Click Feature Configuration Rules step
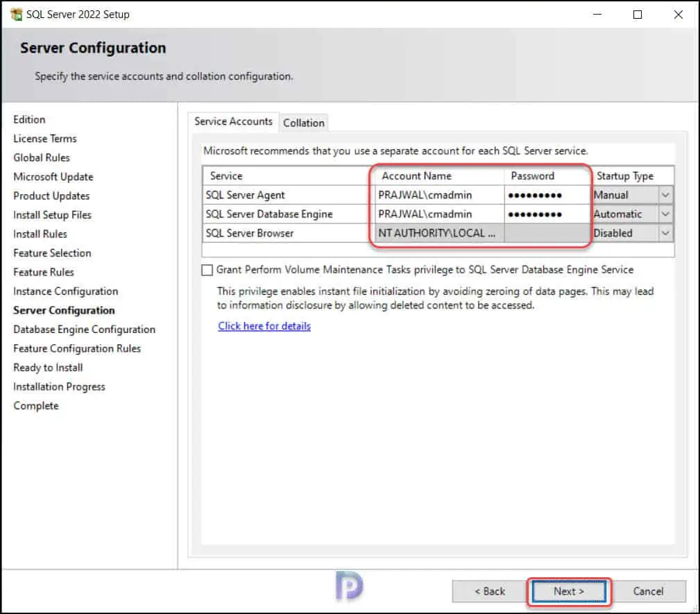This screenshot has height=614, width=700. pos(77,349)
